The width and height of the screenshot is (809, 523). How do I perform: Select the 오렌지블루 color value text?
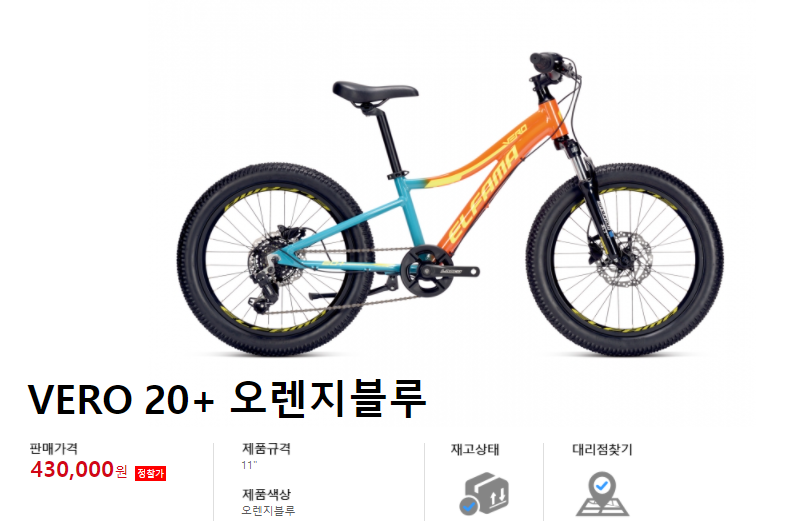coord(268,510)
